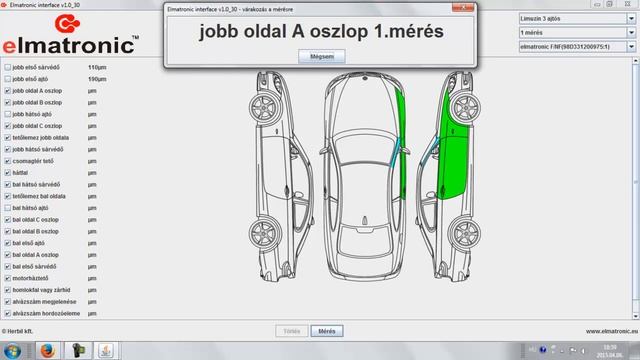Uncheck hátfal checkbox
This screenshot has width=640, height=360.
[7, 173]
